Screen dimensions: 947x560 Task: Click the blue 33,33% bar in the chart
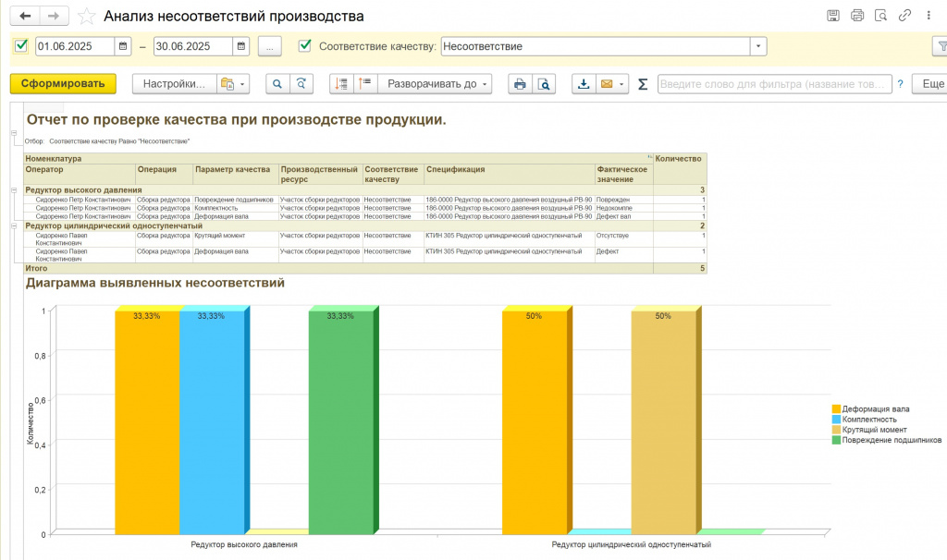click(214, 420)
